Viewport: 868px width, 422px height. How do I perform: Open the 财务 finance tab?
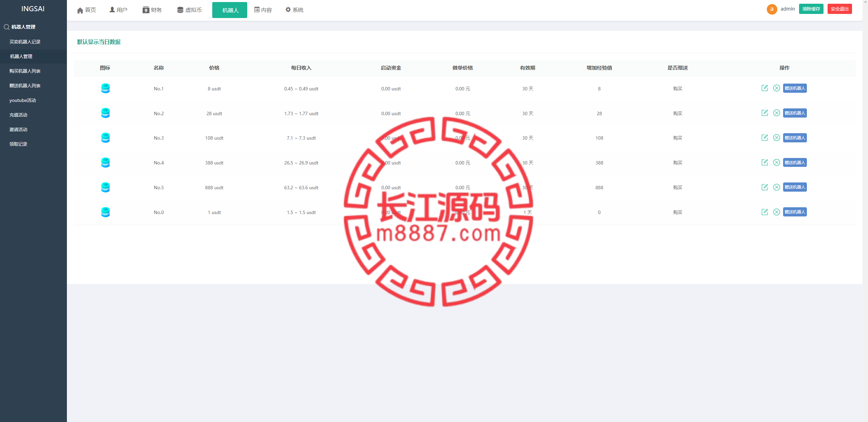point(152,10)
